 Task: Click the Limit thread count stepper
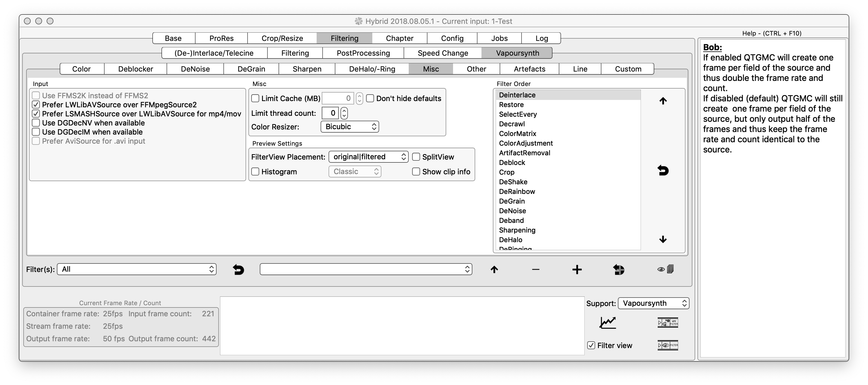pyautogui.click(x=344, y=113)
